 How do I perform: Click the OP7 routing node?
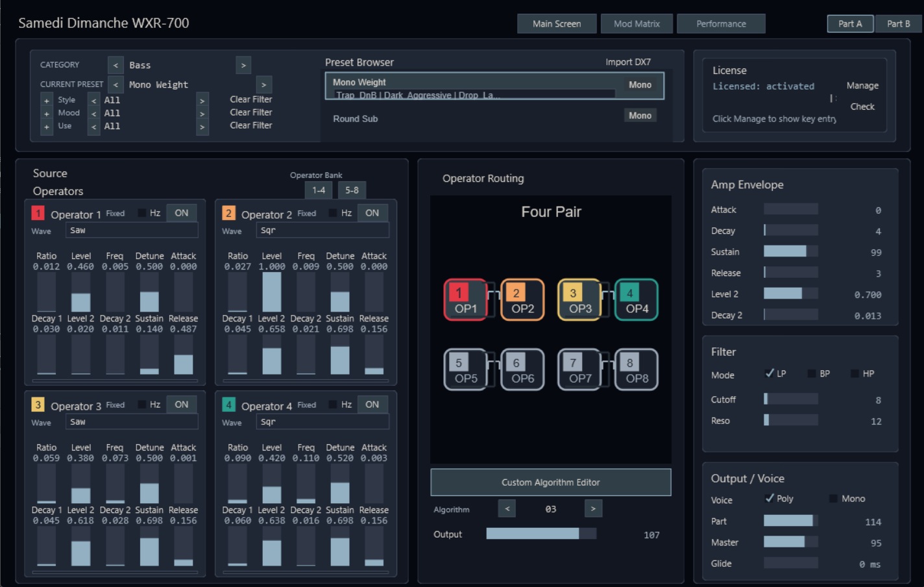(579, 369)
